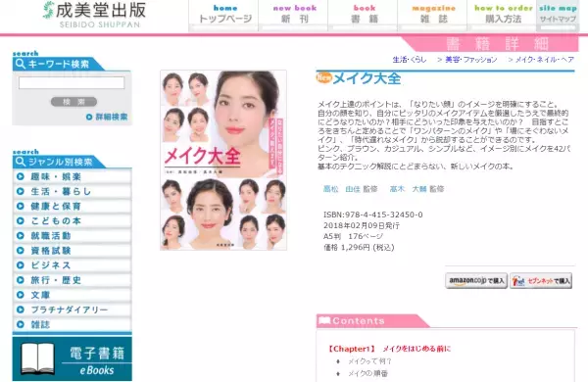
Task: Click the open book icon on eBooks banner
Action: 37,358
